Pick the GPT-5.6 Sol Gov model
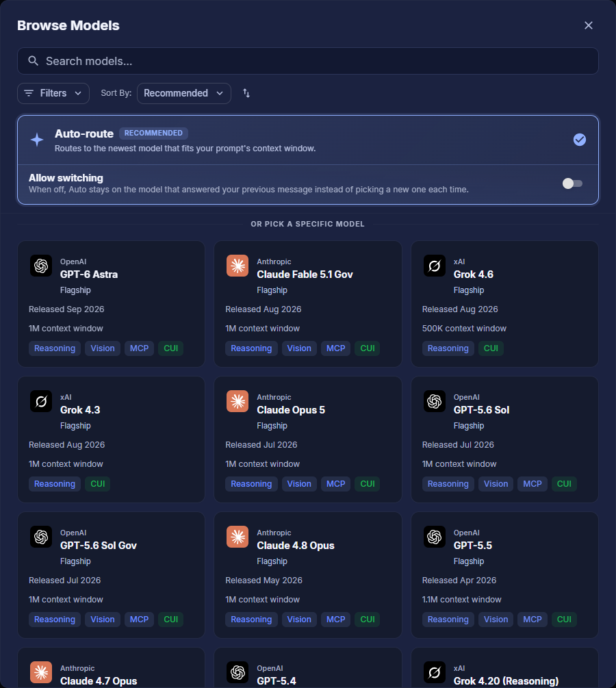Screen dimensions: 616x688 (x=99, y=546)
